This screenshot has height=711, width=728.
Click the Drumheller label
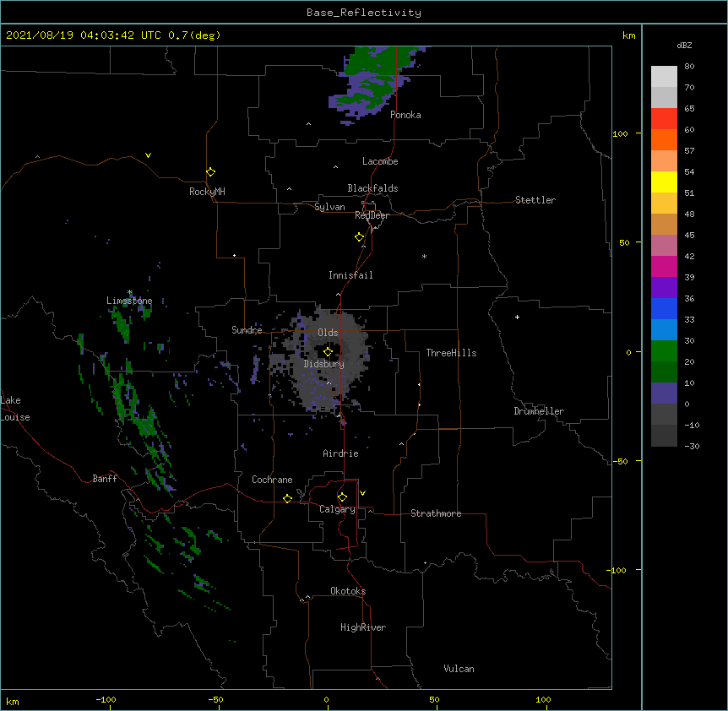point(539,411)
